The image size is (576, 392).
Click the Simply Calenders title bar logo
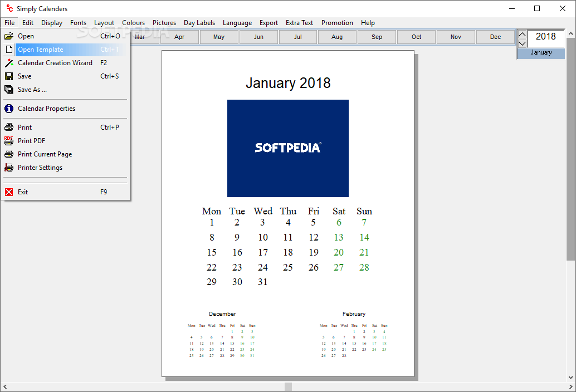point(9,8)
